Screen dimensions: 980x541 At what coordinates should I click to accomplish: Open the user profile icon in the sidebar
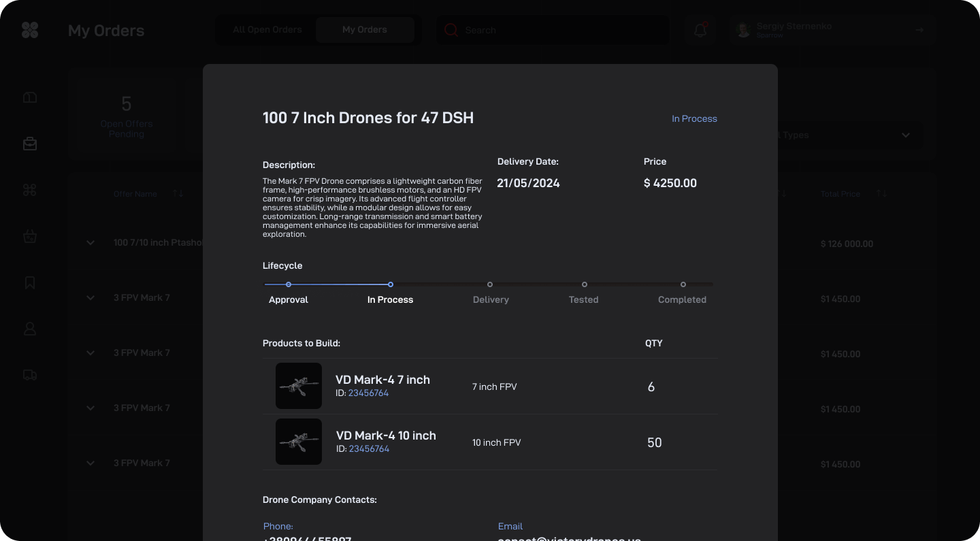tap(30, 329)
